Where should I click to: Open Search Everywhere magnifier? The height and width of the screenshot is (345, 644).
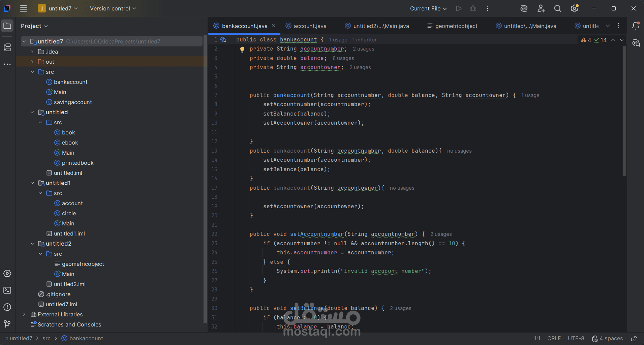pyautogui.click(x=558, y=8)
